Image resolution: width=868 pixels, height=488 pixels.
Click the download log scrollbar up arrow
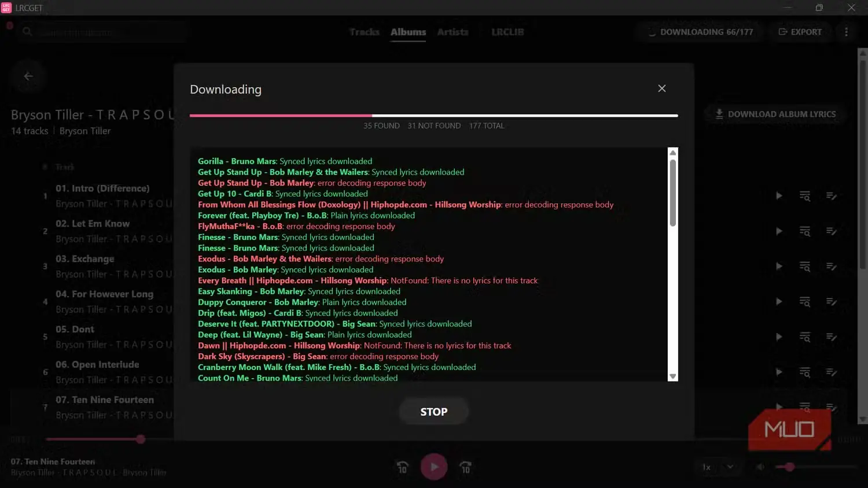coord(672,153)
